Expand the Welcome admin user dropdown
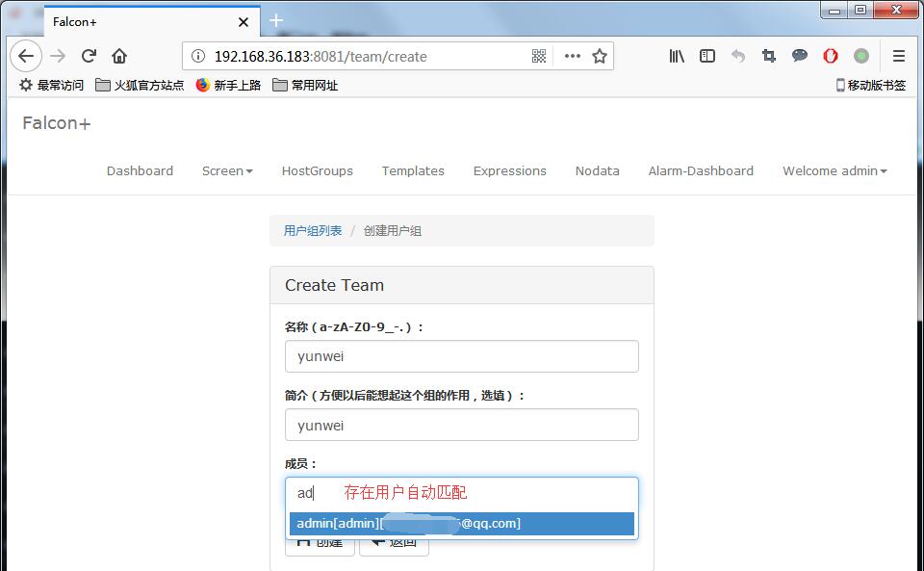Screen dimensions: 924x571 click(834, 170)
